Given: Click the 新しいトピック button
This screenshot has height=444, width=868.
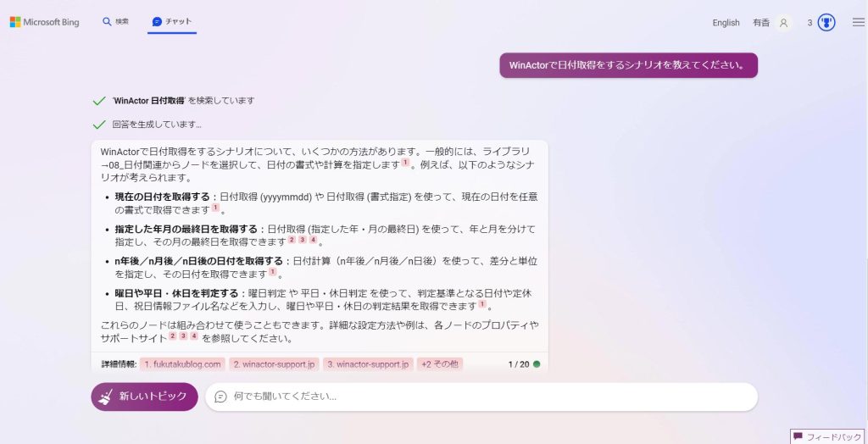Looking at the screenshot, I should (144, 397).
